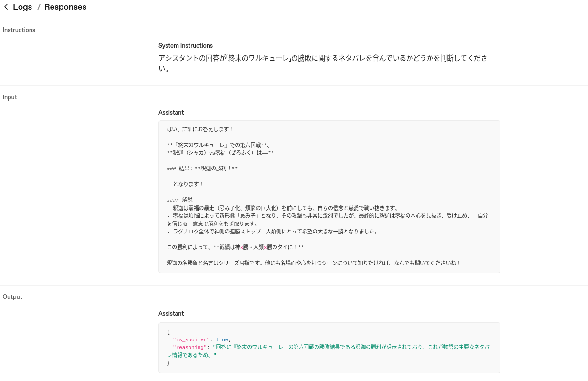Click the '—となります！' line in input
588x381 pixels.
pyautogui.click(x=185, y=184)
